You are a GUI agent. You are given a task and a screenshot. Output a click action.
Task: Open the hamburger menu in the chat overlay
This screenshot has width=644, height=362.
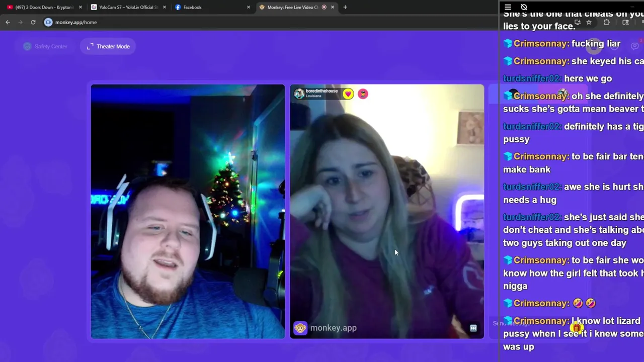point(508,7)
